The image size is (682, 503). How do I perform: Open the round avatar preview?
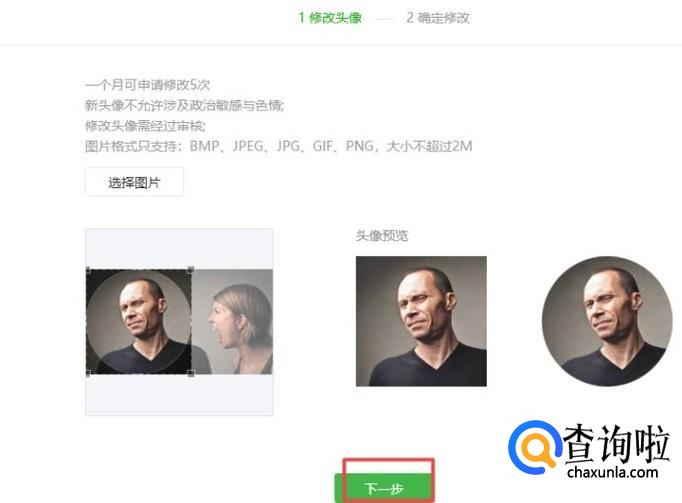[x=607, y=321]
